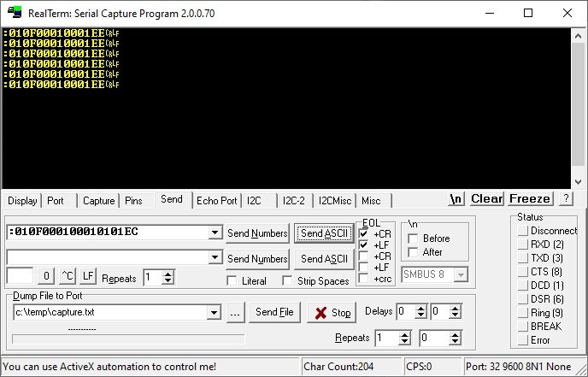The height and width of the screenshot is (377, 588).
Task: Open the dump file path dropdown
Action: click(215, 313)
